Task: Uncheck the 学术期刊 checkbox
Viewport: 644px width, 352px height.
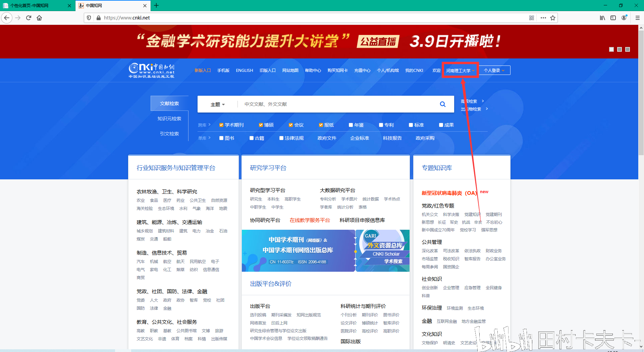Action: (221, 125)
